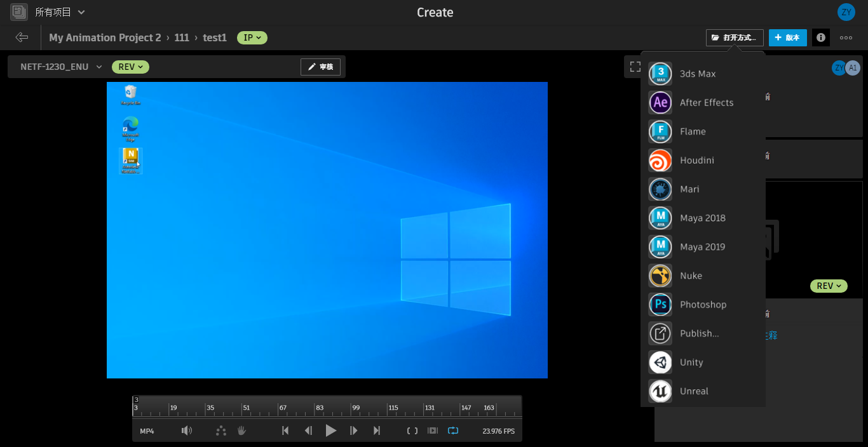Open the green IP status dropdown
This screenshot has width=868, height=447.
tap(252, 37)
